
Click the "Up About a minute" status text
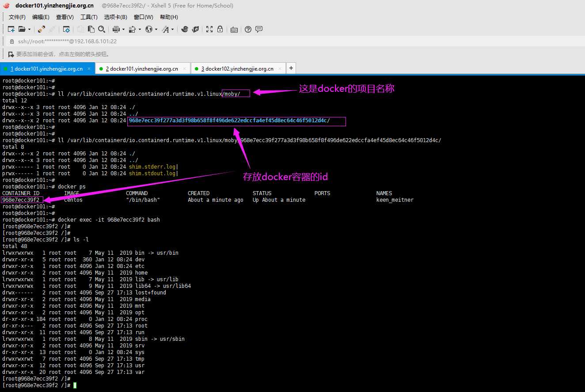[279, 200]
